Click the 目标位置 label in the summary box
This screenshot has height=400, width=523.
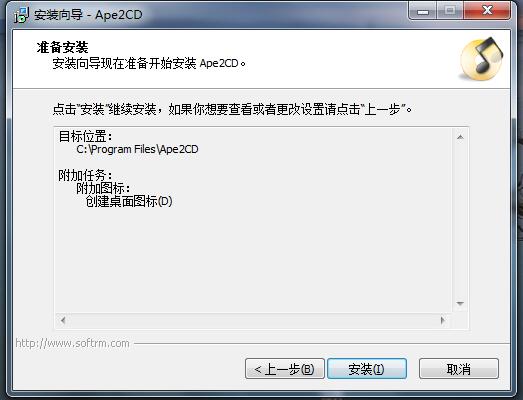pos(86,136)
